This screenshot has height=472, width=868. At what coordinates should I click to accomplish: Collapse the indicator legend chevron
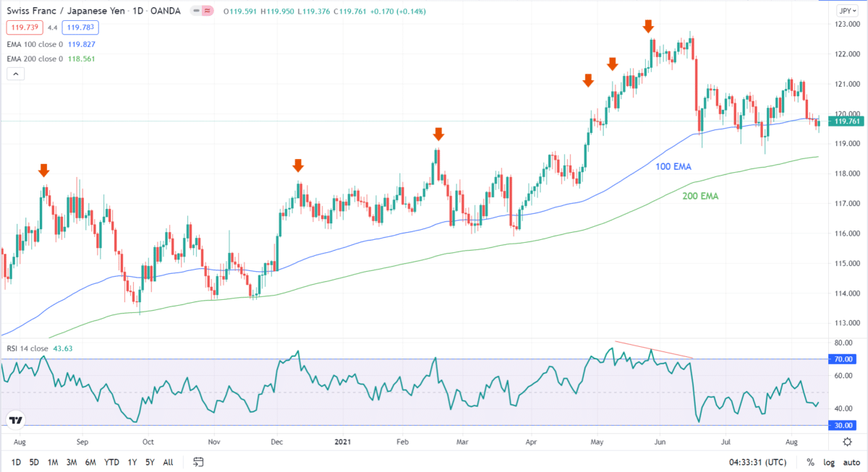(x=15, y=74)
